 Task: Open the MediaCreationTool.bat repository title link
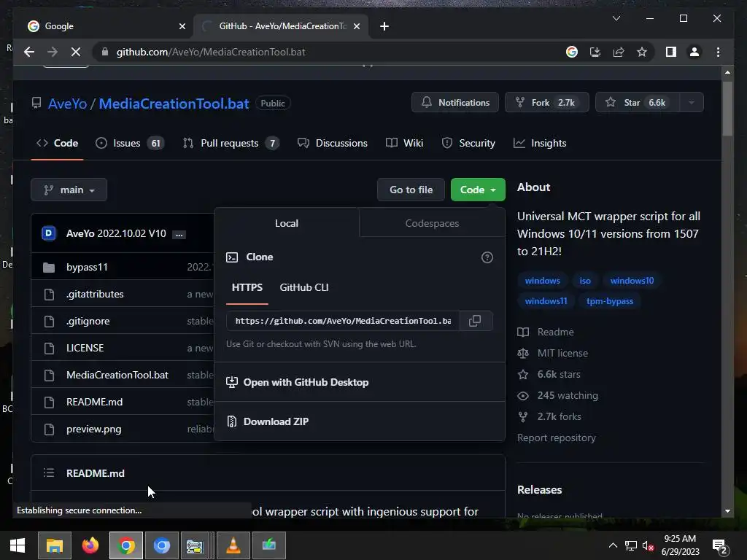(x=174, y=104)
